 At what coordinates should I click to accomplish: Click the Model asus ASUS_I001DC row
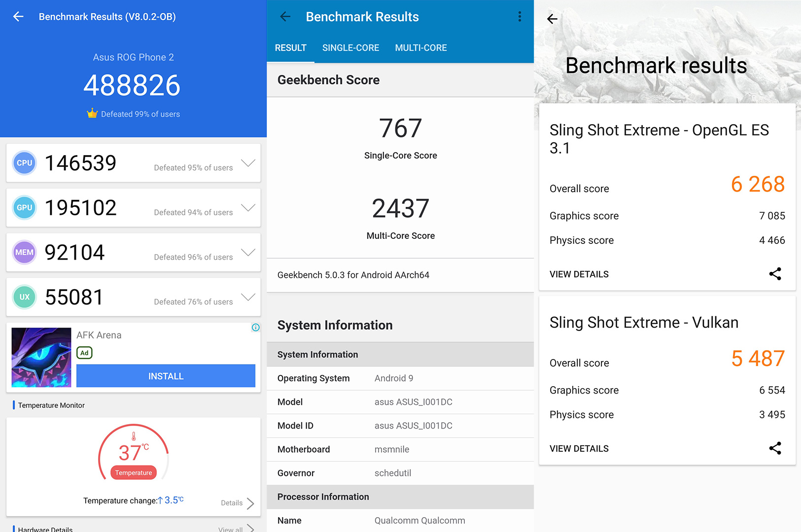pos(400,402)
